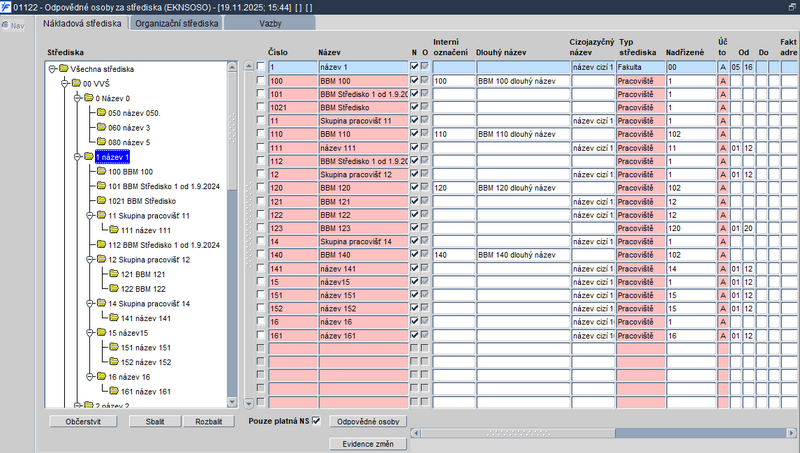Click horizontal scrollbar left arrow
Viewport: 800px width, 453px height.
click(x=416, y=433)
